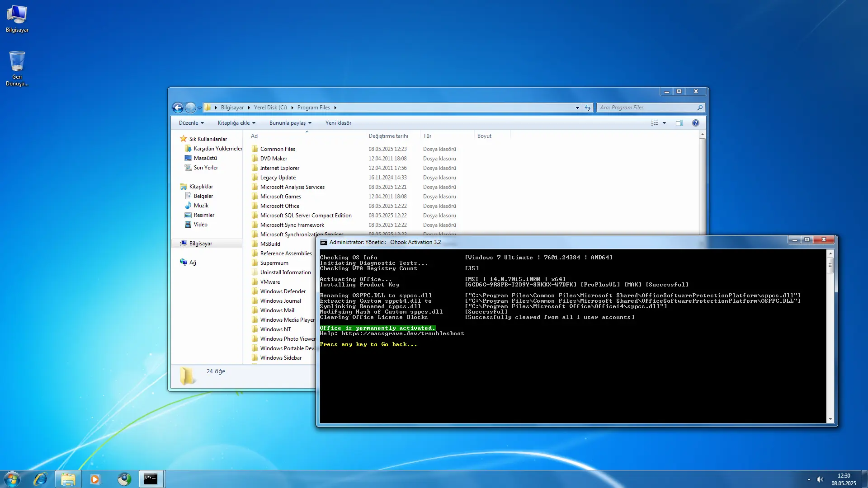The width and height of the screenshot is (868, 488).
Task: Select the DVD Maker folder icon
Action: point(255,158)
